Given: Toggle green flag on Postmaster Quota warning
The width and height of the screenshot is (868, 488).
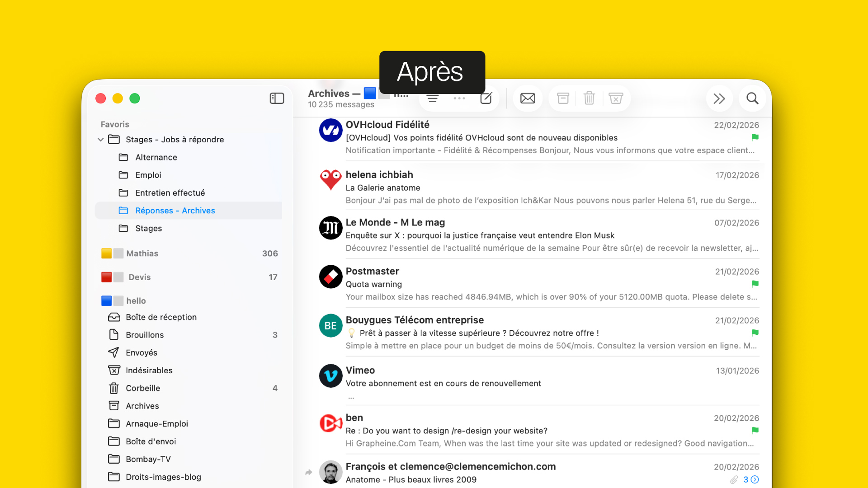Looking at the screenshot, I should (755, 284).
